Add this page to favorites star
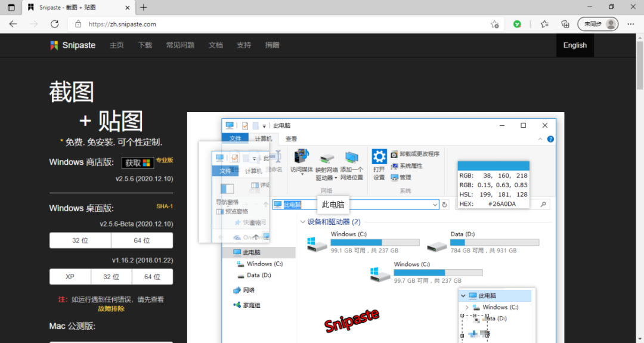The image size is (644, 343). click(x=494, y=24)
